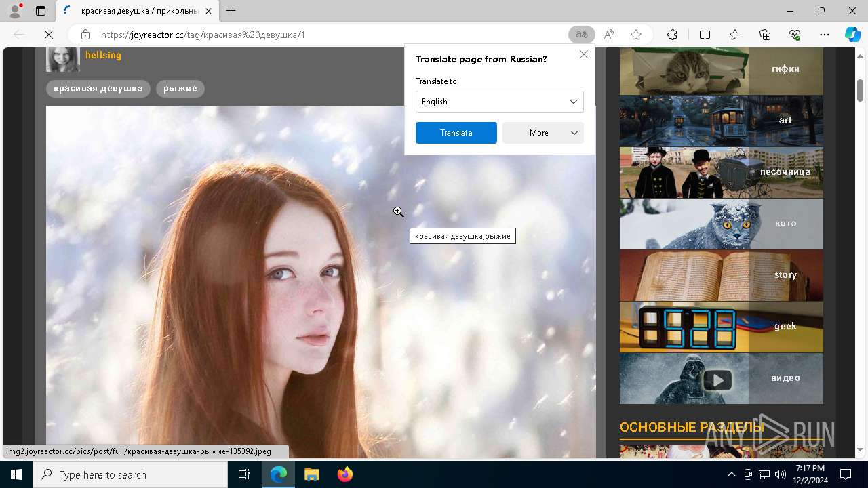
Task: Open the geek section banner
Action: [722, 327]
